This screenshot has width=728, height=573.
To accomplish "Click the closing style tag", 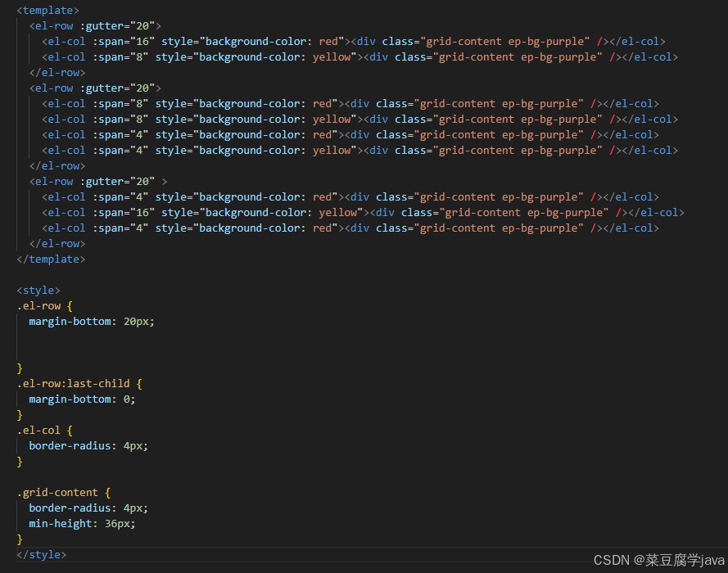I will [41, 554].
